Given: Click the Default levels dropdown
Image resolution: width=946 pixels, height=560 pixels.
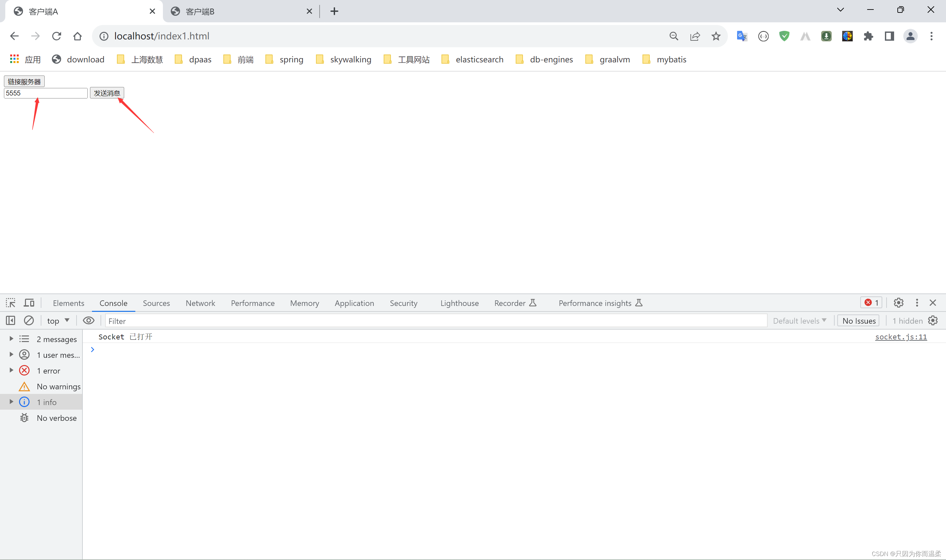Looking at the screenshot, I should click(799, 321).
